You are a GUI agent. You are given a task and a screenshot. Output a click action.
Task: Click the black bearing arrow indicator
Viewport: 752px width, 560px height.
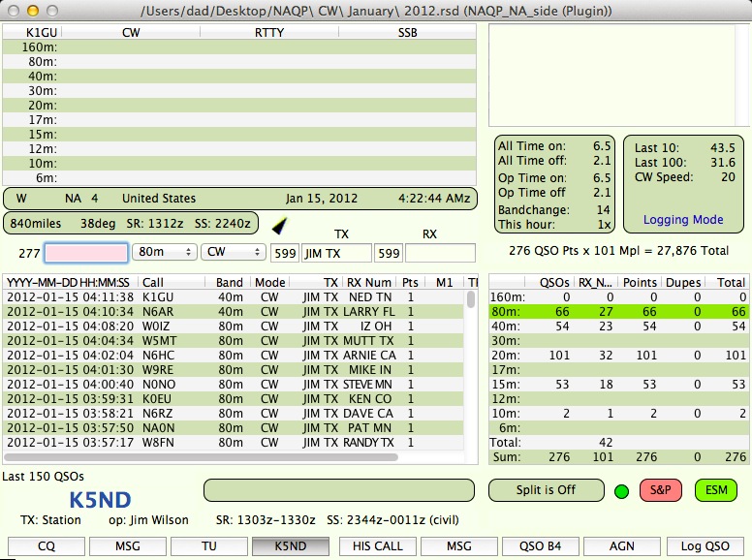(280, 226)
